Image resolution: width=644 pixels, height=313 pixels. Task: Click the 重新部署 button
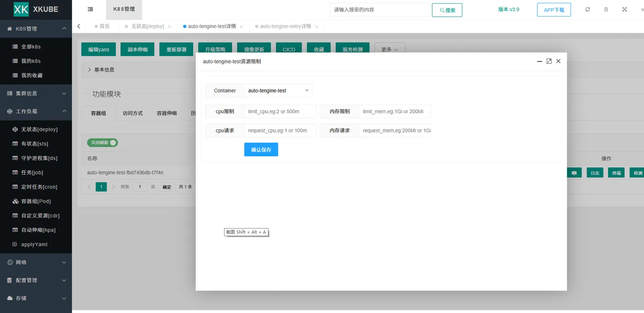click(177, 49)
